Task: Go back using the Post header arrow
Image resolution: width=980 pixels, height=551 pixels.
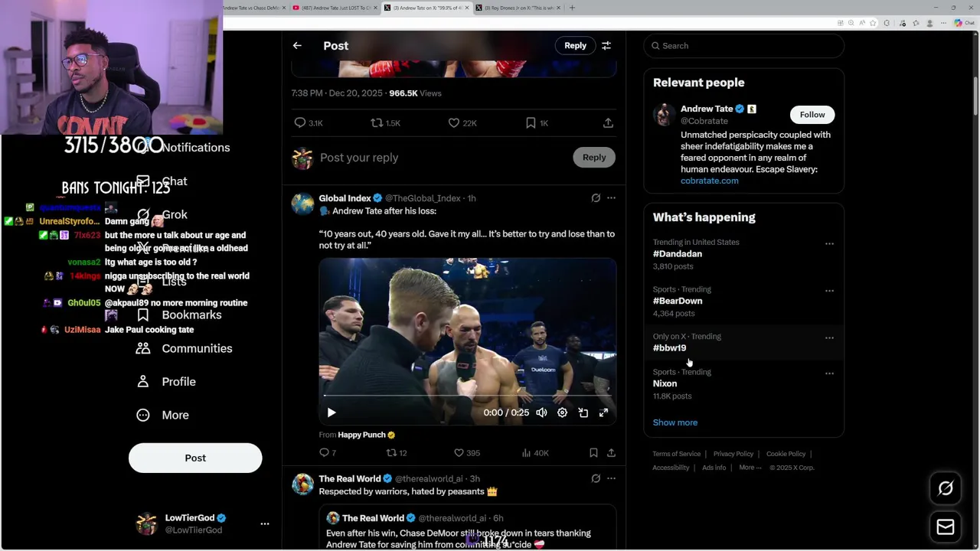Action: [297, 46]
